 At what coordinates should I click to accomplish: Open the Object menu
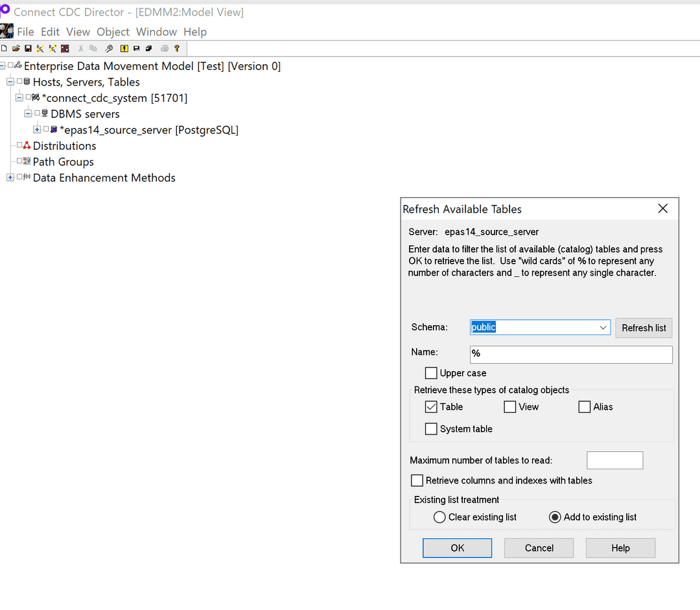pyautogui.click(x=113, y=31)
